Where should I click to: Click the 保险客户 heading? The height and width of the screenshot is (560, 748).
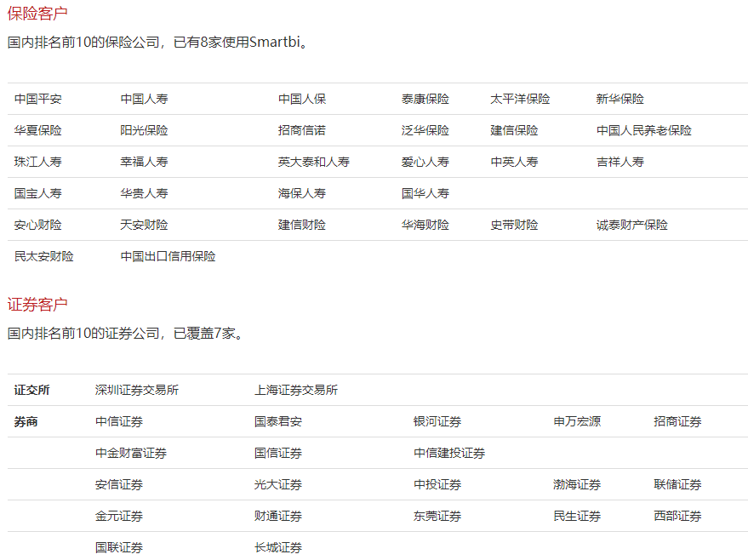pos(37,14)
